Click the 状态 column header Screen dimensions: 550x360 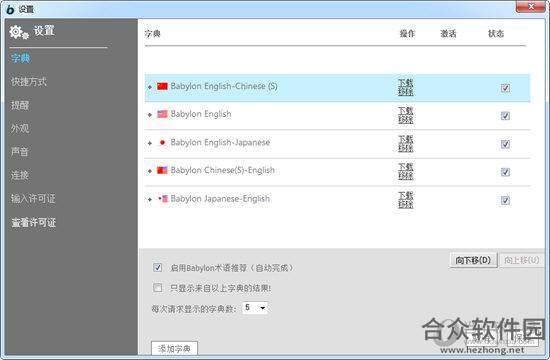coord(496,34)
